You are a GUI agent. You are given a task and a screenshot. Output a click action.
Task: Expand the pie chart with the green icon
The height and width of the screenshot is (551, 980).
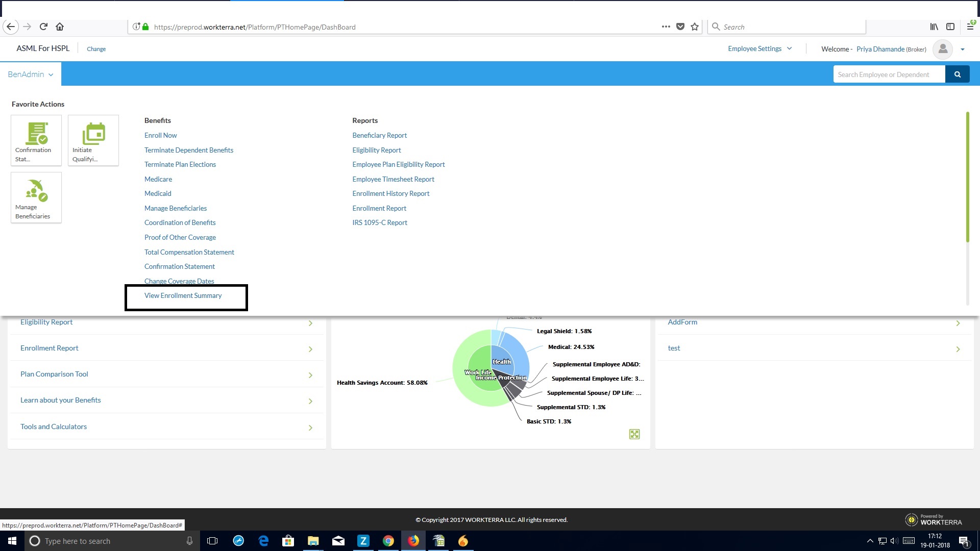(634, 434)
